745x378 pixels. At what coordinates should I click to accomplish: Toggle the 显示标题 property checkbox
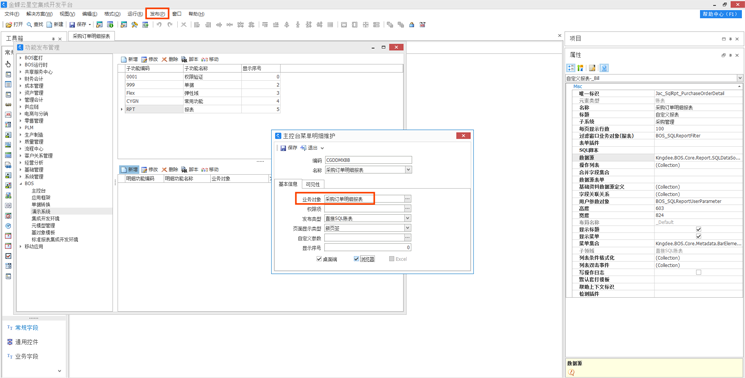click(698, 229)
